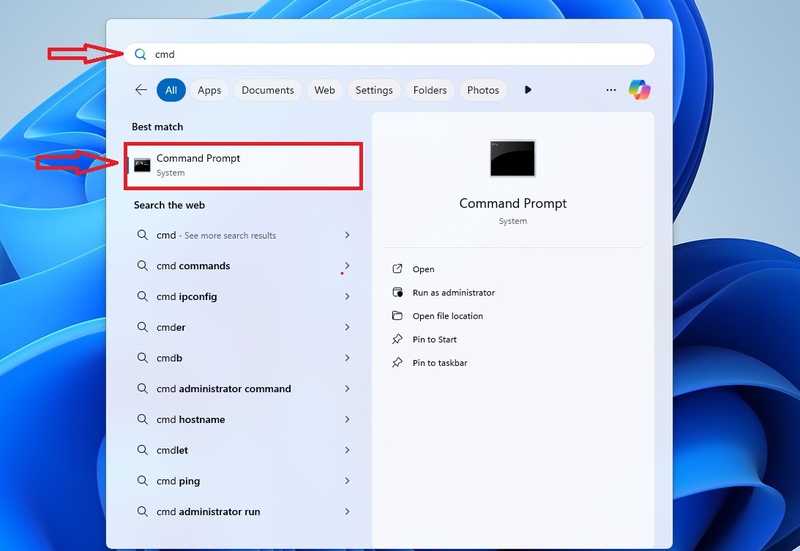Select web suggestion cmdlet
Screen dimensions: 800x551
[243, 450]
